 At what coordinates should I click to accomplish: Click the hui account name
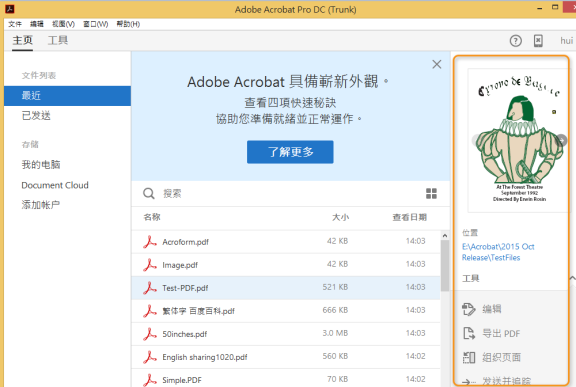point(566,40)
